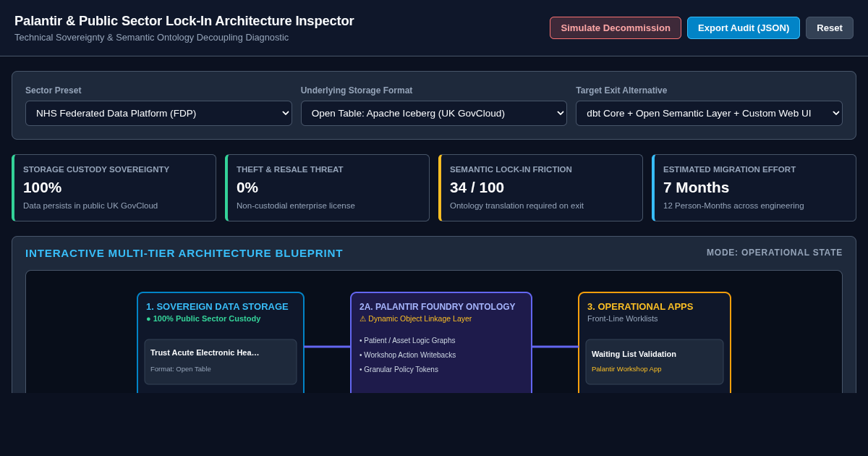The width and height of the screenshot is (868, 456).
Task: Open the Underlying Storage Format dropdown
Action: [434, 113]
